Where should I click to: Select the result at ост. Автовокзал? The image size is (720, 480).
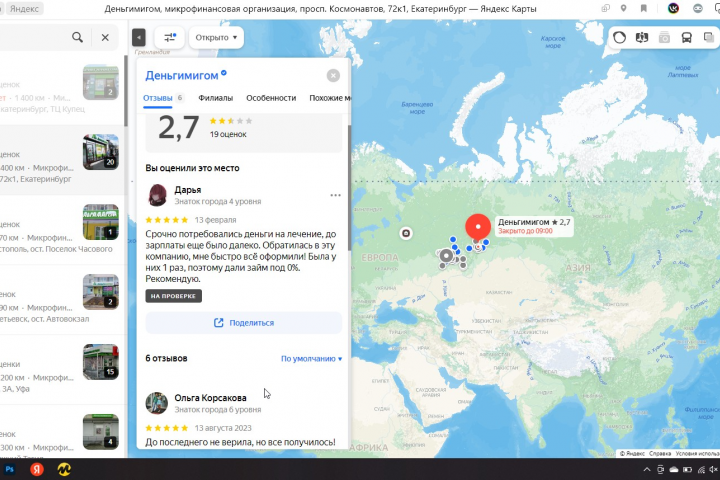(x=62, y=300)
